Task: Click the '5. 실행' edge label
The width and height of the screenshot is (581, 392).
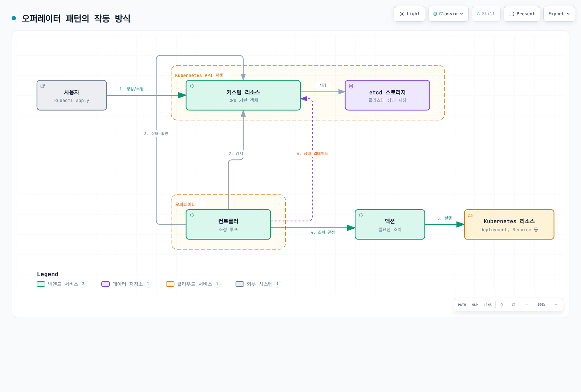Action: (444, 218)
